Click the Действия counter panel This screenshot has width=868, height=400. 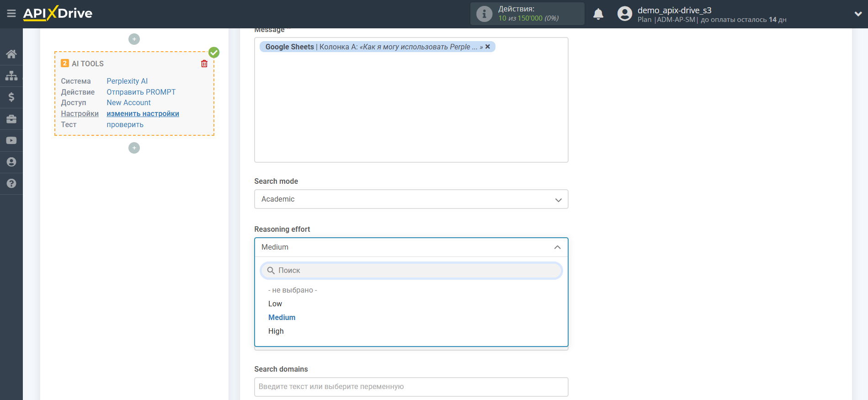point(527,14)
